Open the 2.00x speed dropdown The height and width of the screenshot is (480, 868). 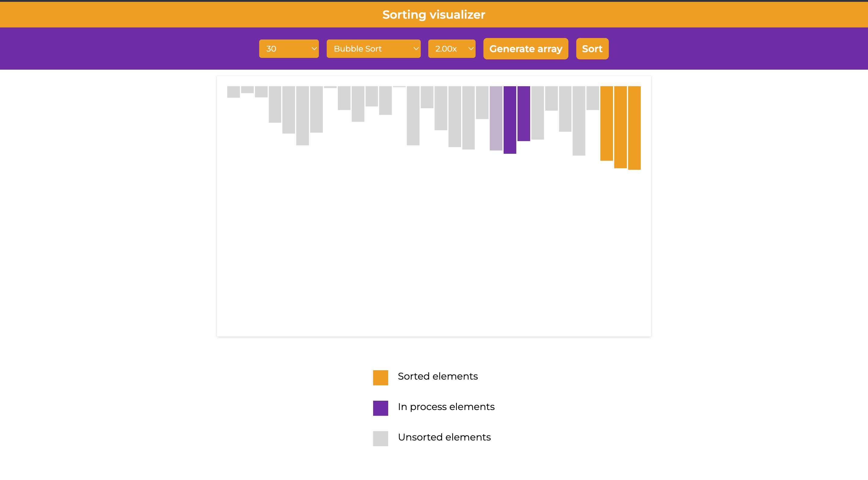click(x=451, y=49)
